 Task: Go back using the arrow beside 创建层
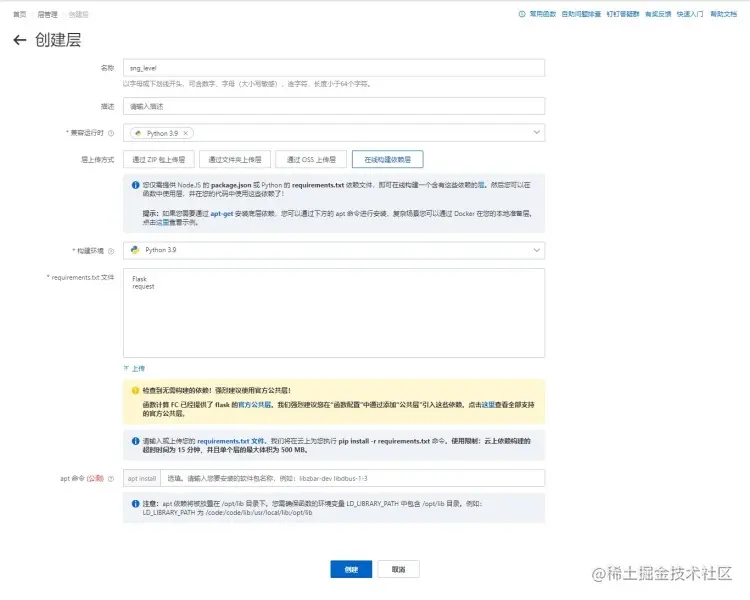pyautogui.click(x=20, y=40)
